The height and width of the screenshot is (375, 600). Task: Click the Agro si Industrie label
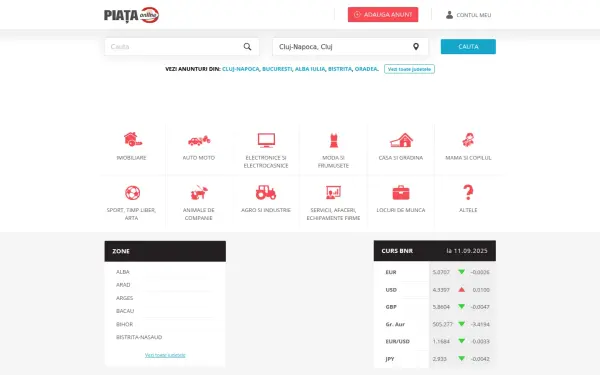pos(266,210)
